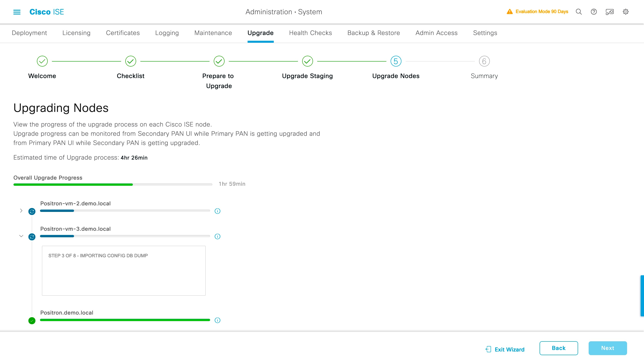Click the Upgrade Staging step checkmark
Viewport: 644px width, 363px height.
point(308,61)
